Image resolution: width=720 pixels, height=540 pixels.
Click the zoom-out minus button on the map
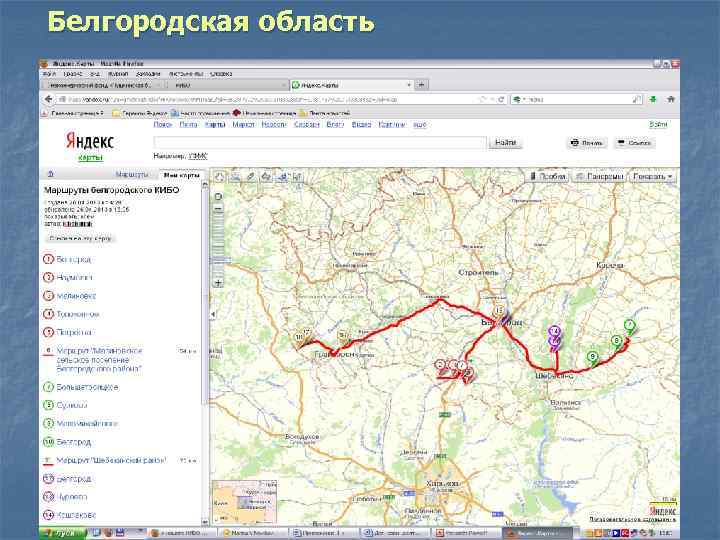[x=219, y=208]
